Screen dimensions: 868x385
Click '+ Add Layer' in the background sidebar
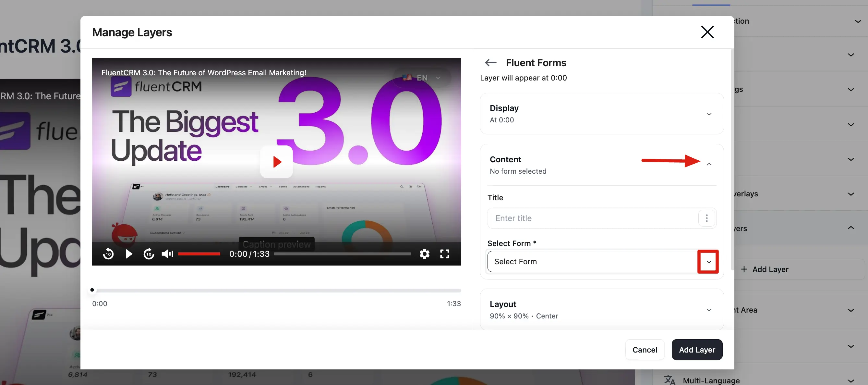(x=764, y=269)
